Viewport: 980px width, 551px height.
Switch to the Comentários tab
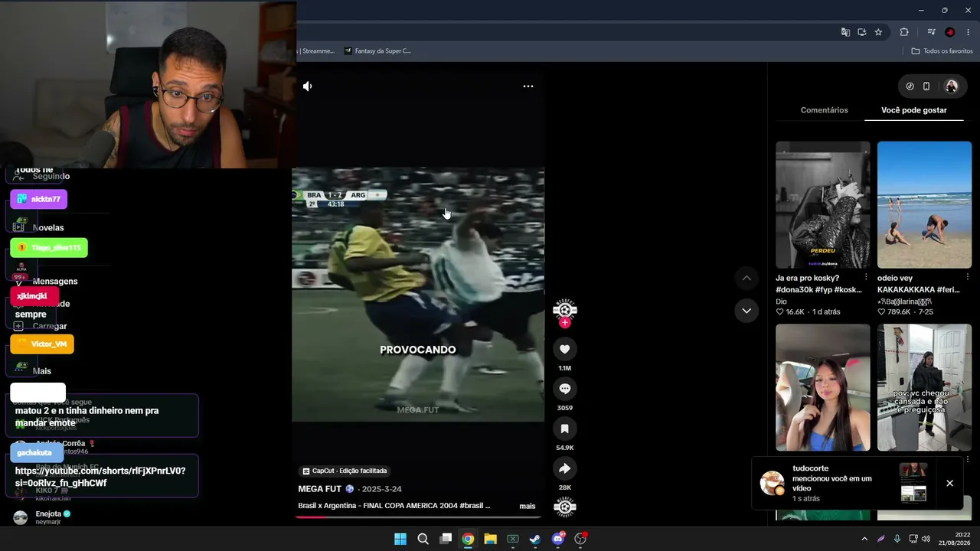[824, 110]
